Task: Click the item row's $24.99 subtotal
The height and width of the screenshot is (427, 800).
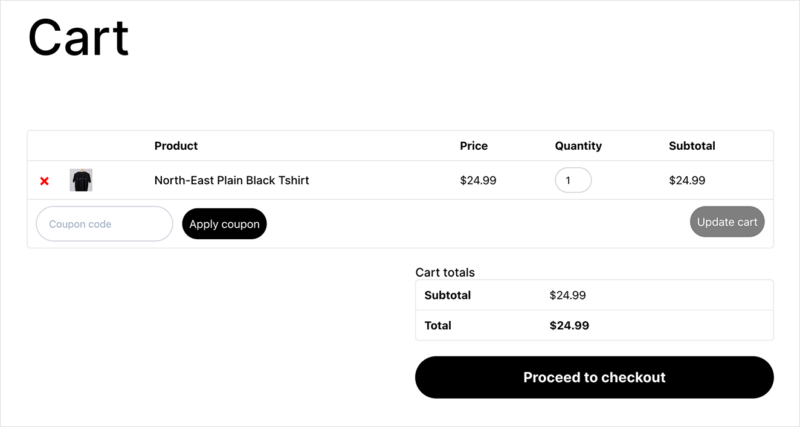Action: click(687, 181)
